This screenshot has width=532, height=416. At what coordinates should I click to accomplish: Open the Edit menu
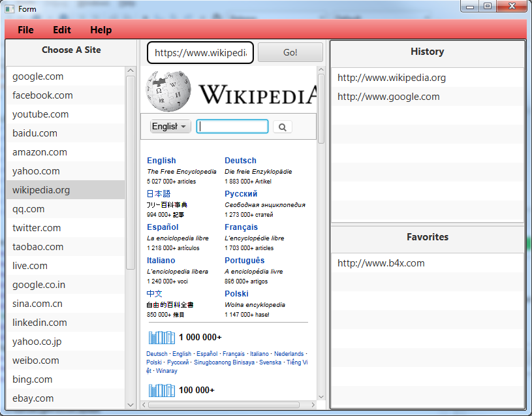[62, 30]
